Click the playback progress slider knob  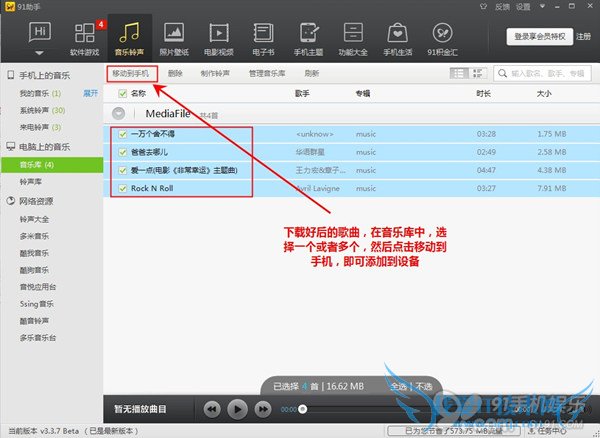click(x=302, y=409)
